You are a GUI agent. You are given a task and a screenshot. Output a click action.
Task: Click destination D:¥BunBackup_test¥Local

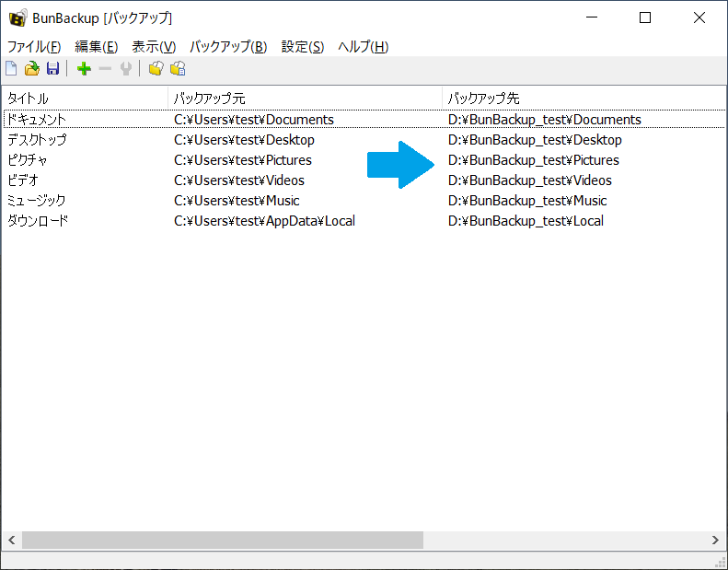(x=526, y=221)
